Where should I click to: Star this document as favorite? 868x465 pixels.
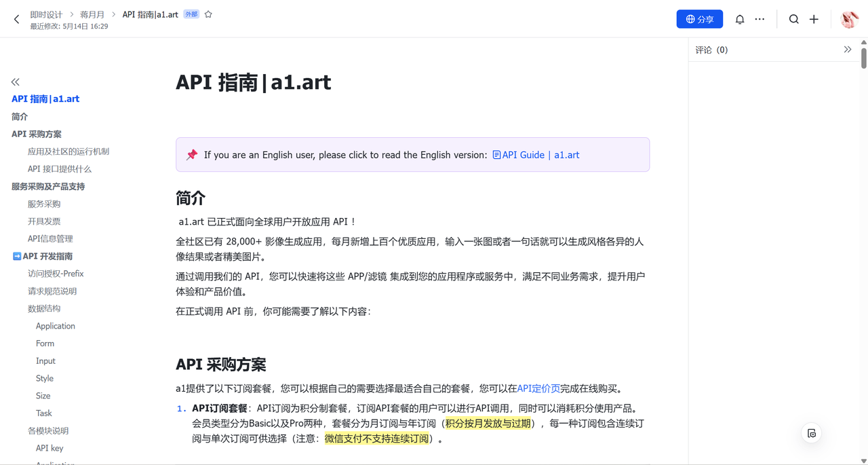(208, 14)
